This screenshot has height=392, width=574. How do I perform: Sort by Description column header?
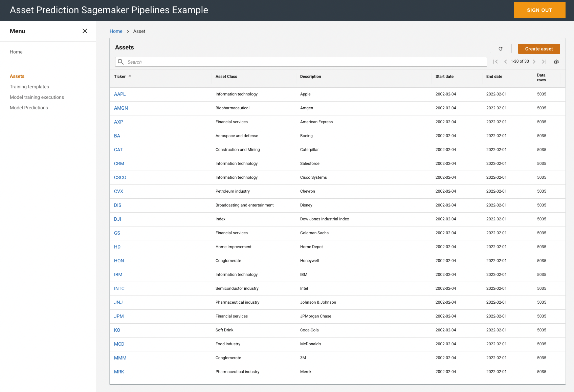(x=311, y=77)
